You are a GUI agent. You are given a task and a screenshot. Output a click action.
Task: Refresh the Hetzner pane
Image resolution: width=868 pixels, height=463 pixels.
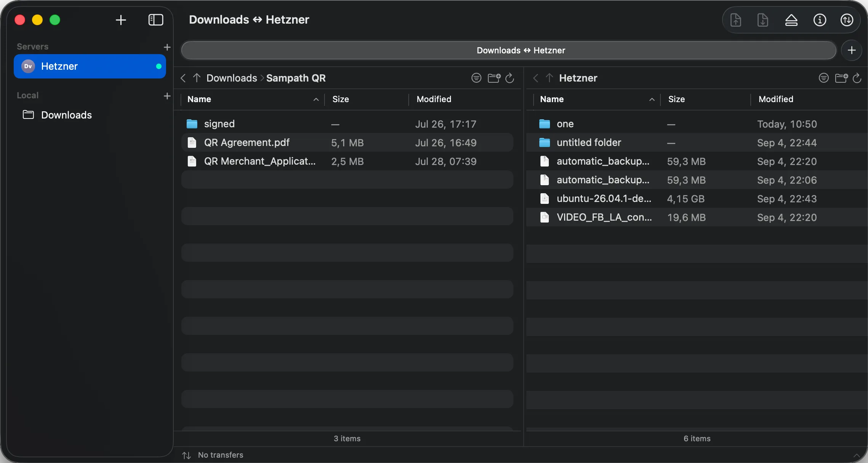[x=857, y=78]
